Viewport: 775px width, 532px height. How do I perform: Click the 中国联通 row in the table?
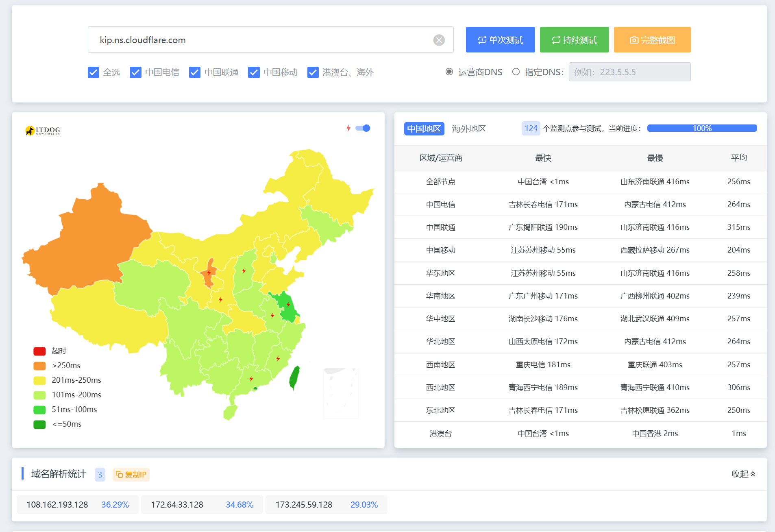581,227
